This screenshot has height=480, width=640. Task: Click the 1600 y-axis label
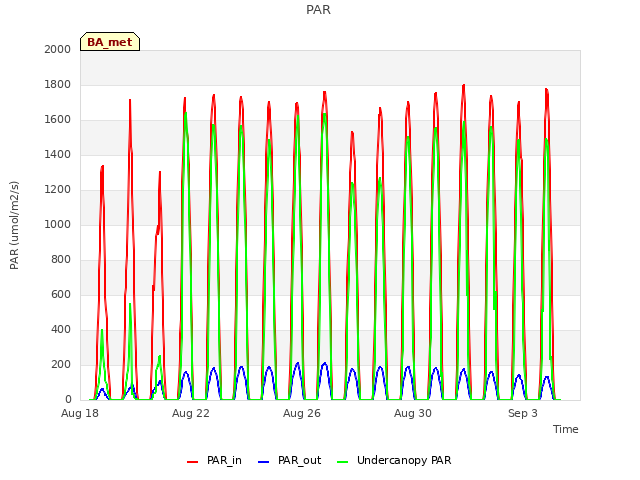pos(58,120)
